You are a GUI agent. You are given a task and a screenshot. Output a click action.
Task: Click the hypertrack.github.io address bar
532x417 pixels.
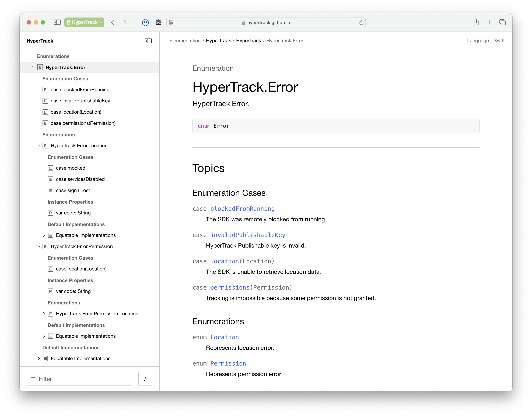[266, 22]
